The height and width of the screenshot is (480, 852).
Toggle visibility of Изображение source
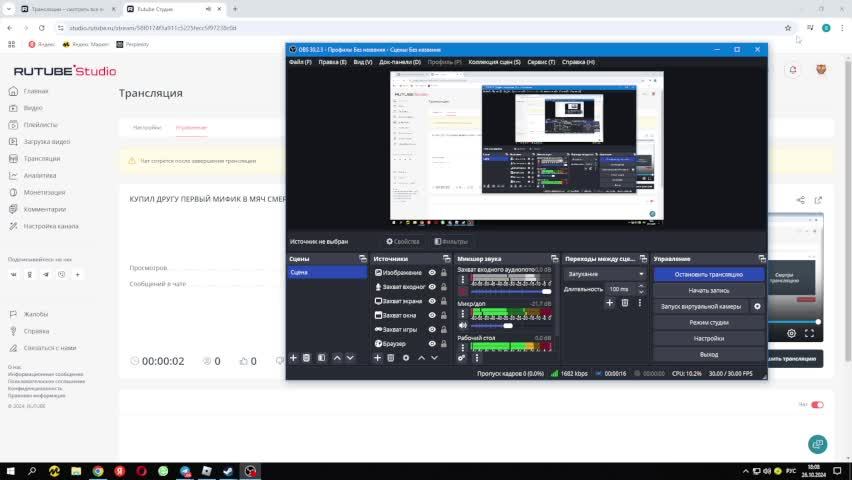(x=432, y=273)
